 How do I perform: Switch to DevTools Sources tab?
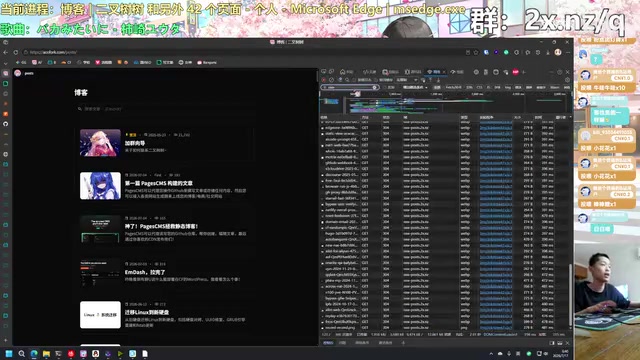[413, 72]
